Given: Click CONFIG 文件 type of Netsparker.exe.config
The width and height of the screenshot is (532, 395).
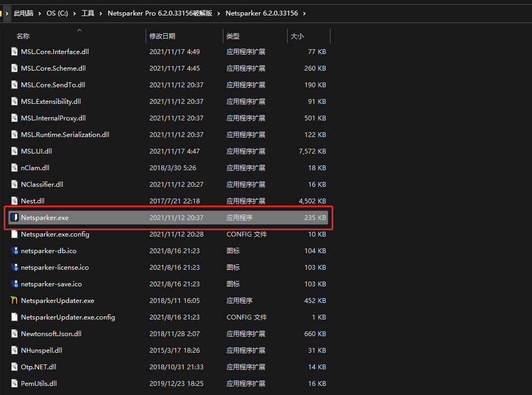Looking at the screenshot, I should pos(246,234).
